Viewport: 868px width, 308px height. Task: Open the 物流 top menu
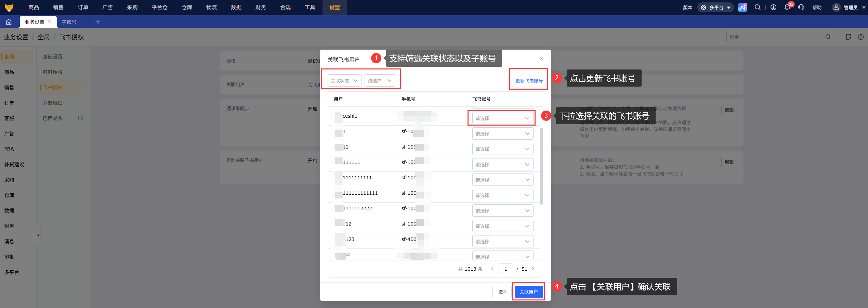click(212, 7)
